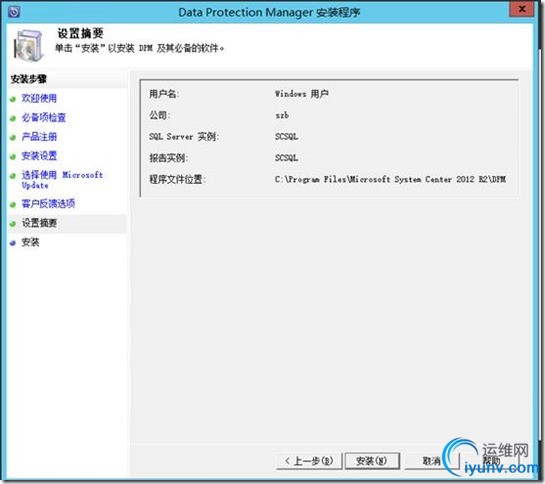545x484 pixels.
Task: Select the 欢迎使用 step in sidebar
Action: [x=39, y=98]
